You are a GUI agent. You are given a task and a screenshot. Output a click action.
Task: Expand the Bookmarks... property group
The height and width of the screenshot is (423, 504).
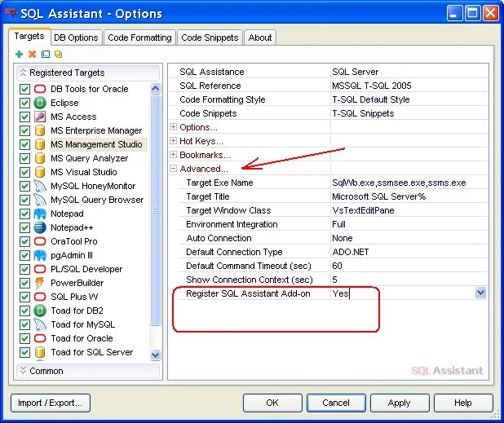tap(173, 155)
